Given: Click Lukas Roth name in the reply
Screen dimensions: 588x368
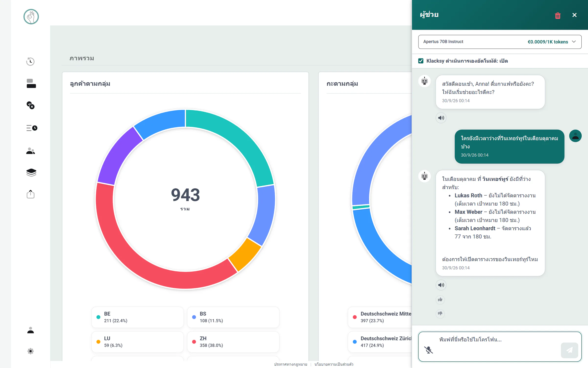Looking at the screenshot, I should (x=468, y=195).
